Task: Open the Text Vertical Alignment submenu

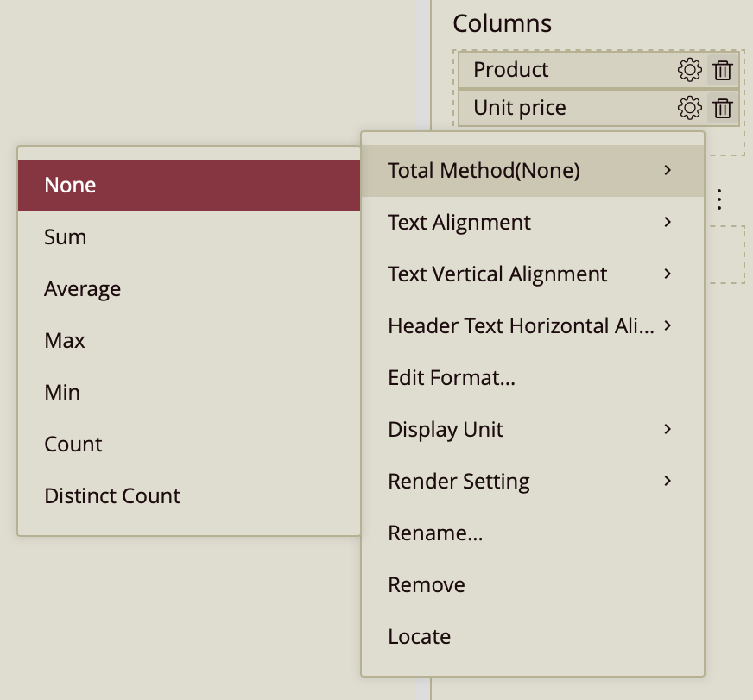Action: click(x=531, y=274)
